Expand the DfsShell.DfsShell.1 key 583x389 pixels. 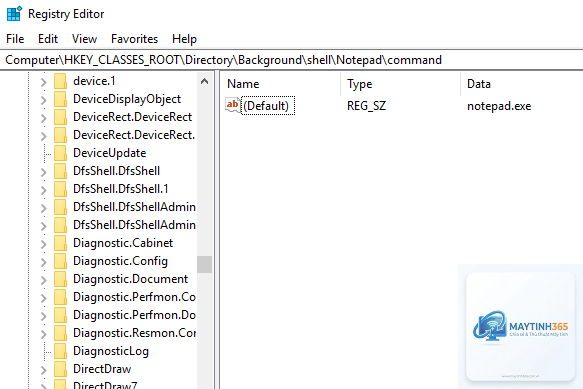point(44,190)
